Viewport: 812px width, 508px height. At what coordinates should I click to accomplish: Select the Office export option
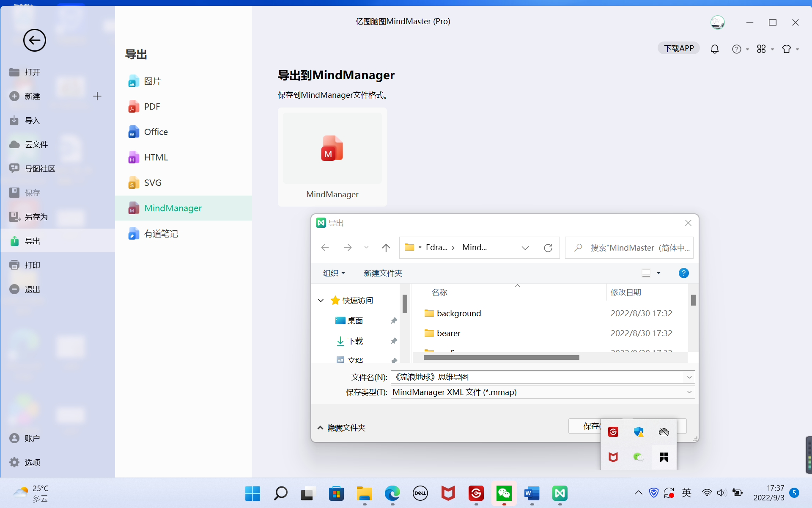(x=156, y=132)
